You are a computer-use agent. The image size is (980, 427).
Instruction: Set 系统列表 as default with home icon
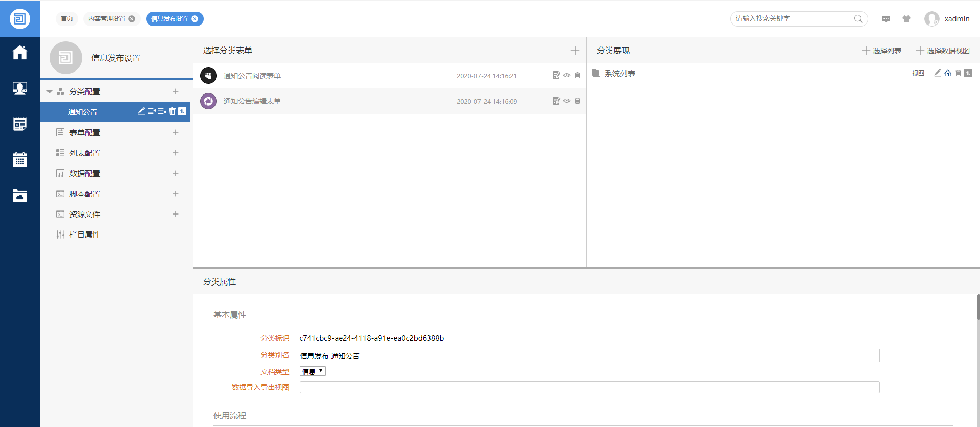tap(948, 73)
